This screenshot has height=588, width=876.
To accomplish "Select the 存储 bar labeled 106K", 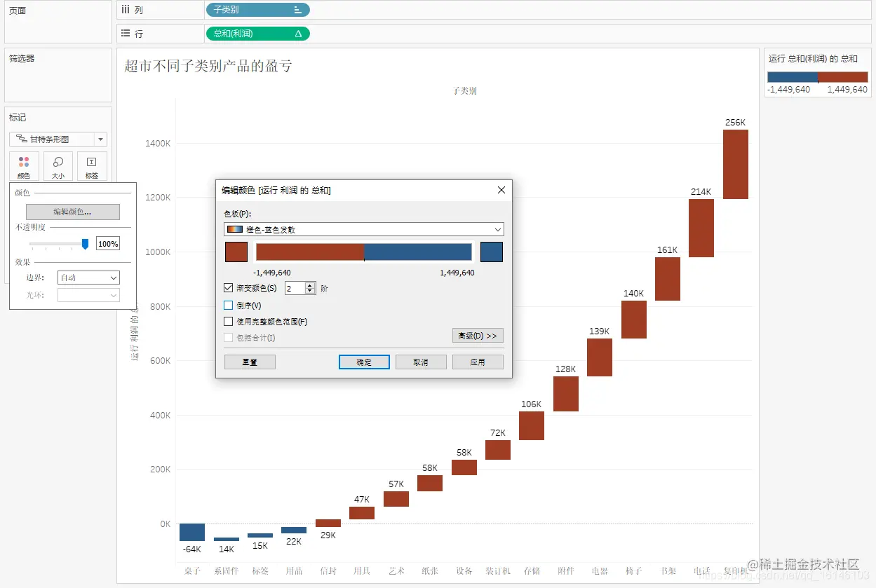I will 532,425.
